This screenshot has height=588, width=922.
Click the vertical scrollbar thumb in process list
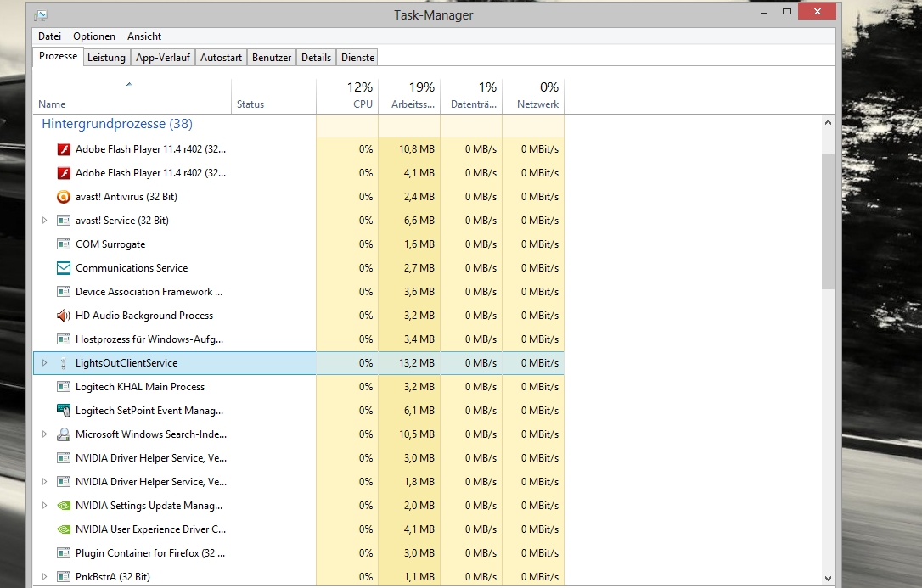coord(828,221)
